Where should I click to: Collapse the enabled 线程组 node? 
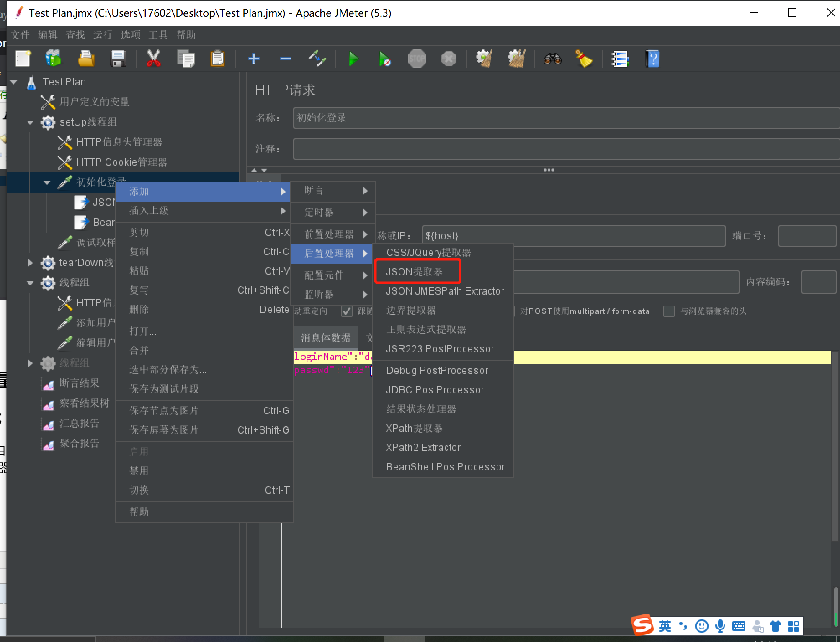tap(30, 283)
